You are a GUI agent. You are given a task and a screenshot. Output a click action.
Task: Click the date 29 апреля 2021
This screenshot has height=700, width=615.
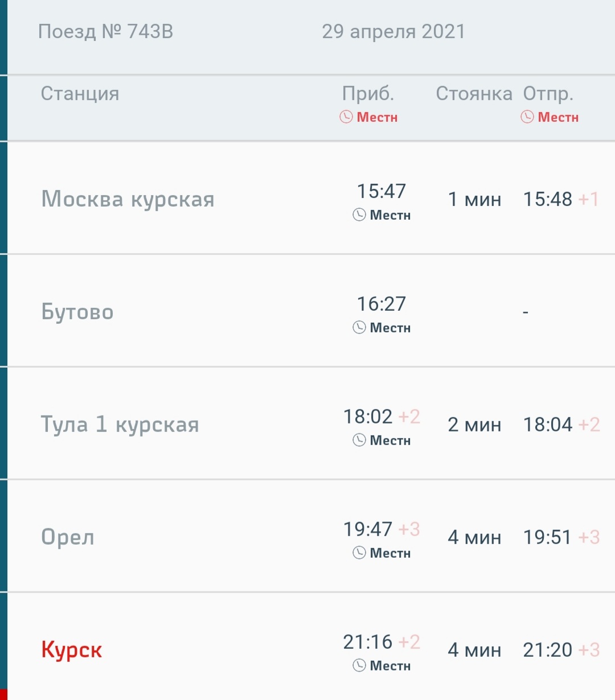coord(393,31)
